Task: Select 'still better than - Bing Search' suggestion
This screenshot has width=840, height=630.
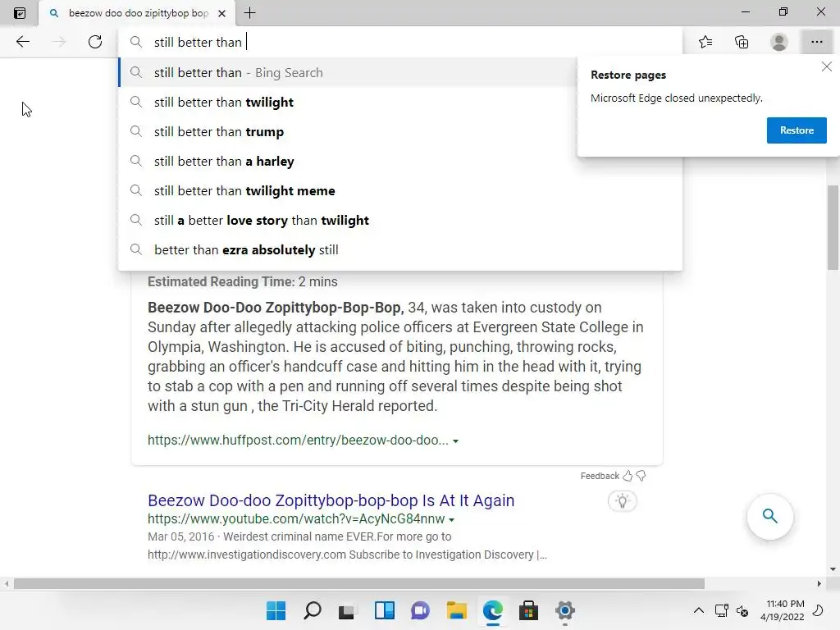Action: tap(347, 72)
